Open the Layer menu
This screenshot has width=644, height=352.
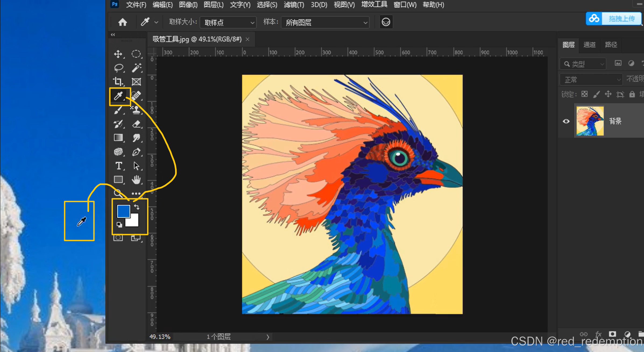(x=214, y=5)
